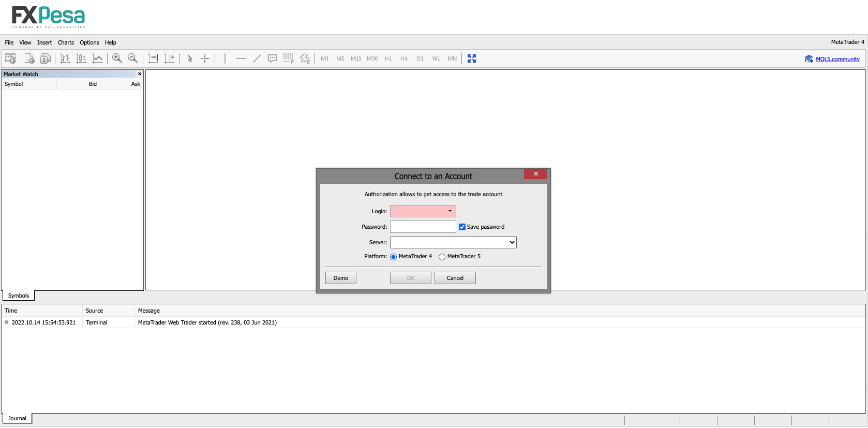Image resolution: width=868 pixels, height=428 pixels.
Task: Open the Options menu
Action: (89, 42)
